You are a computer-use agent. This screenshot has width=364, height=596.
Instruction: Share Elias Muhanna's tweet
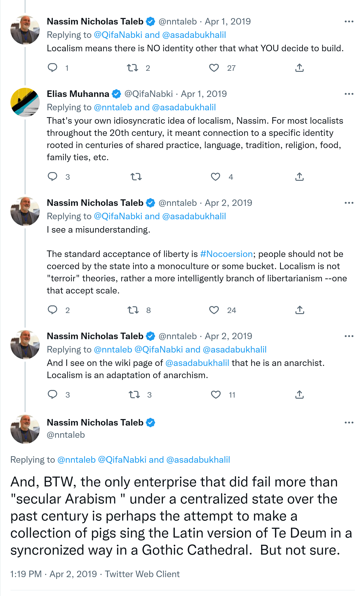tap(299, 177)
